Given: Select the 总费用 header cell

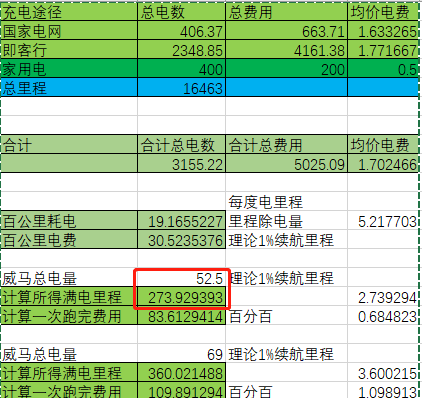Looking at the screenshot, I should coord(286,12).
